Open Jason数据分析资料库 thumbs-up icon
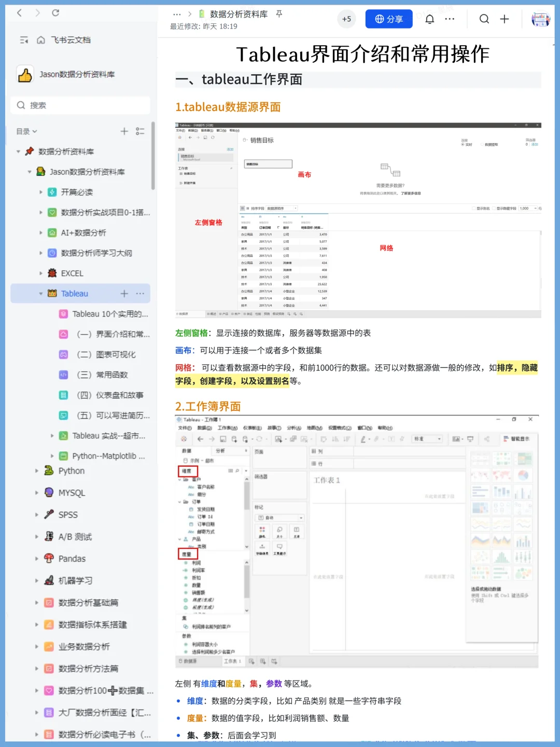The width and height of the screenshot is (560, 747). tap(25, 75)
